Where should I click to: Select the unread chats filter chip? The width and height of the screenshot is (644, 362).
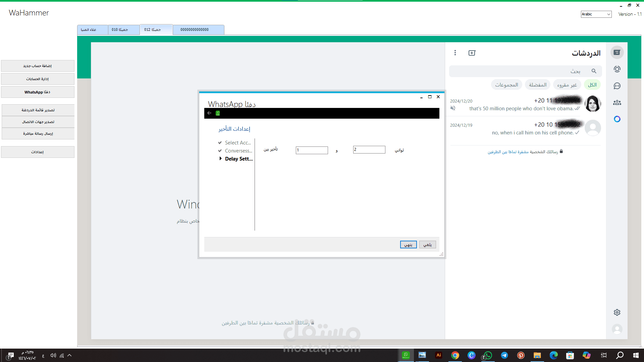(567, 85)
